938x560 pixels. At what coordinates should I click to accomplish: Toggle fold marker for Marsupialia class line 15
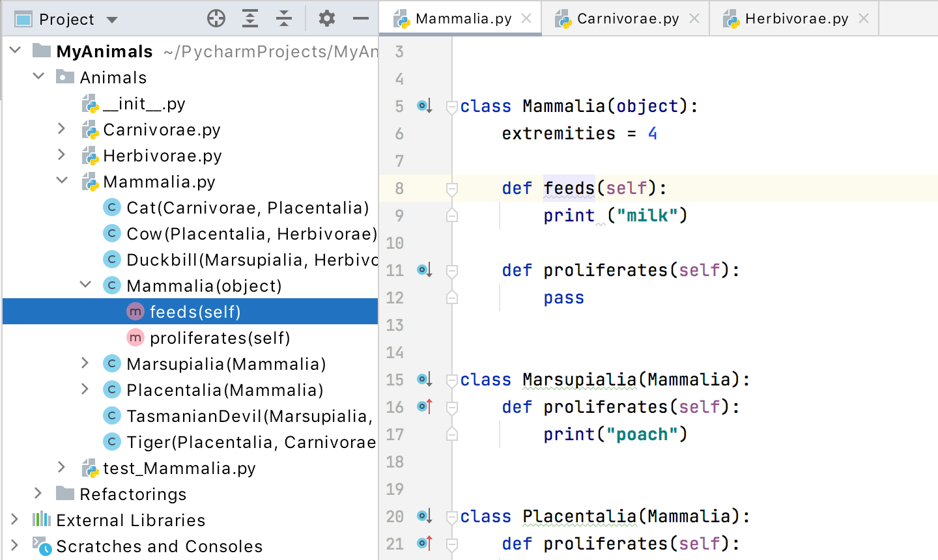451,380
